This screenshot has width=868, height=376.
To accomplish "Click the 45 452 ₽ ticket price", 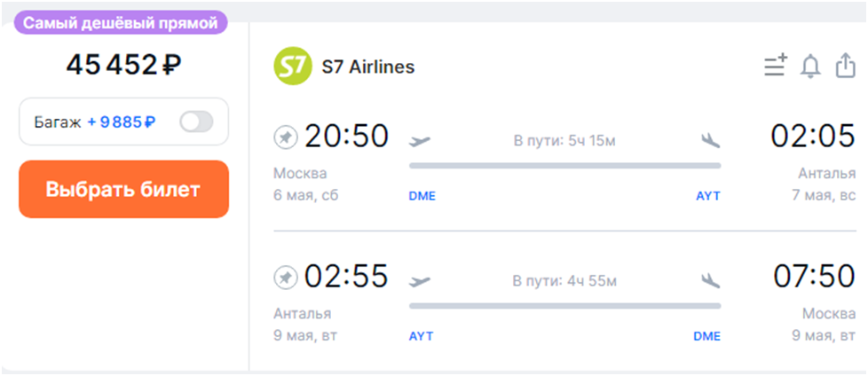I will 123,65.
